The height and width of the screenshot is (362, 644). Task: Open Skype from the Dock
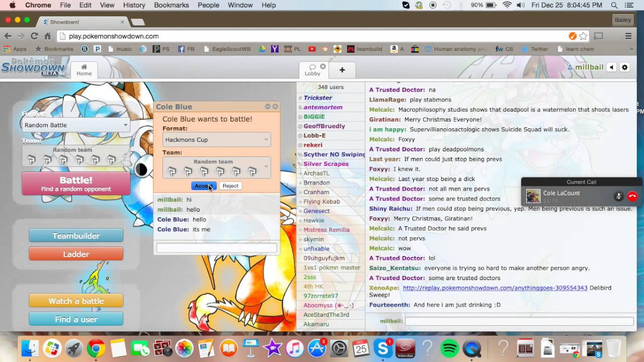[x=383, y=348]
